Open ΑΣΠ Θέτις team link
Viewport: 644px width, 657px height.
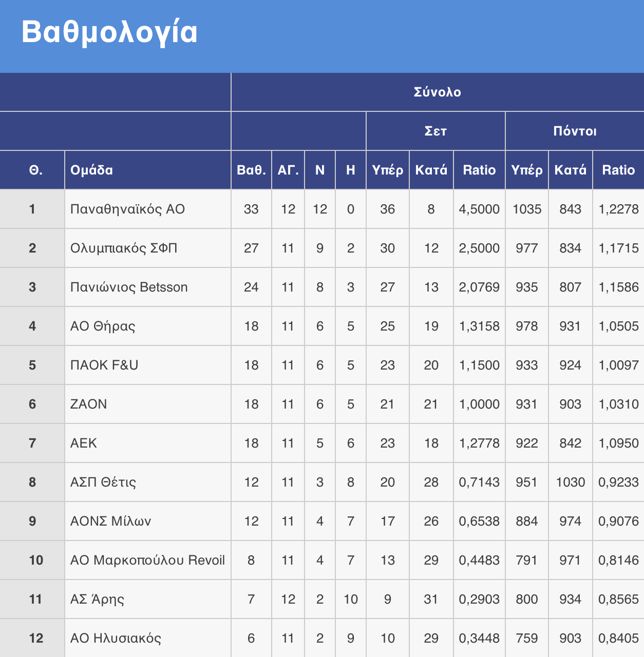coord(103,482)
